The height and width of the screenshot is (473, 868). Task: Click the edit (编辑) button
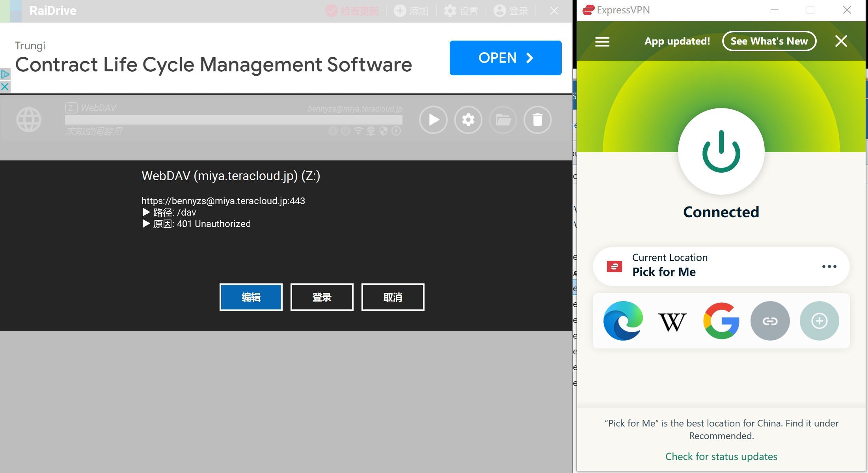[x=251, y=297]
